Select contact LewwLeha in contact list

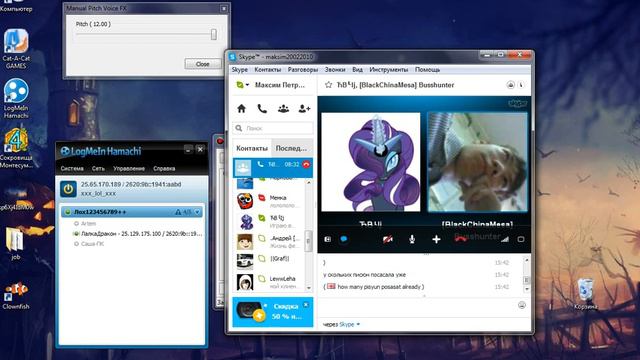[270, 282]
